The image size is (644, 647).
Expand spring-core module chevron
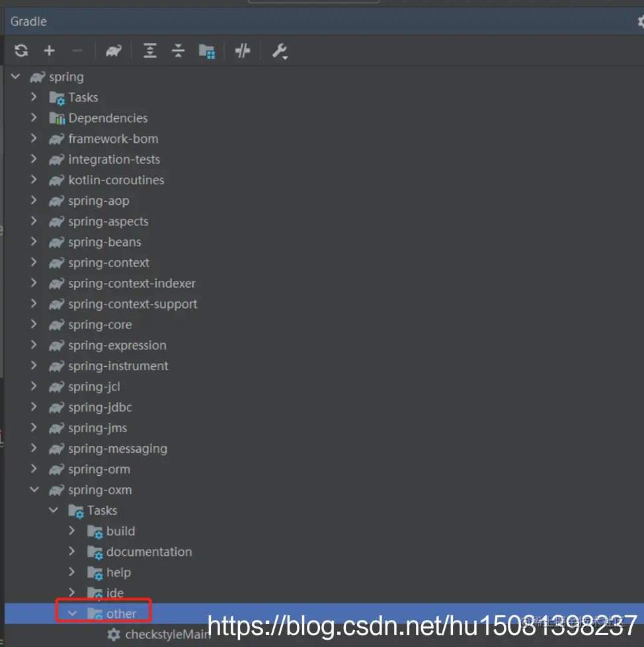click(x=34, y=324)
